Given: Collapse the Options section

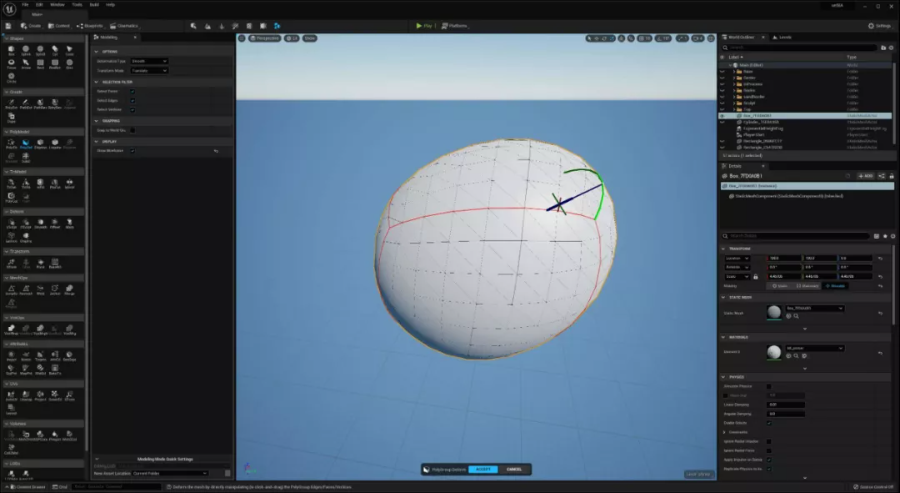Looking at the screenshot, I should point(96,52).
